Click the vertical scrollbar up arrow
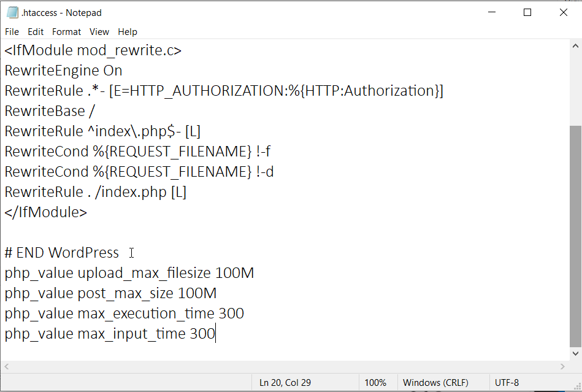Viewport: 582px width, 392px height. point(575,46)
